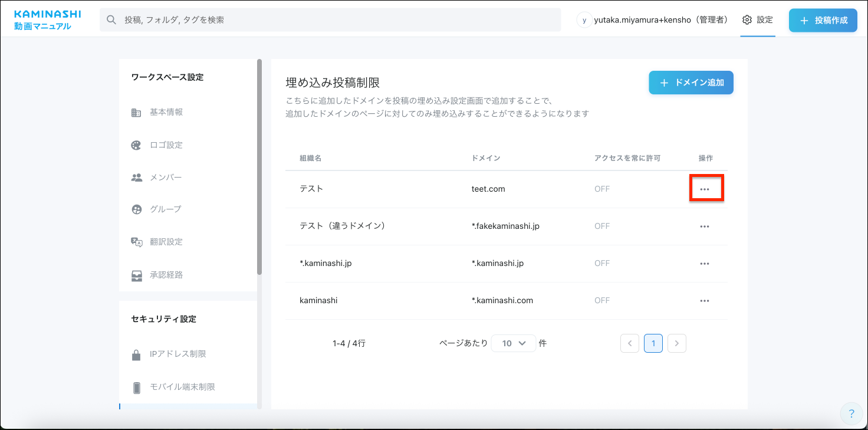Go to the next page arrow
The width and height of the screenshot is (868, 430).
click(x=677, y=343)
